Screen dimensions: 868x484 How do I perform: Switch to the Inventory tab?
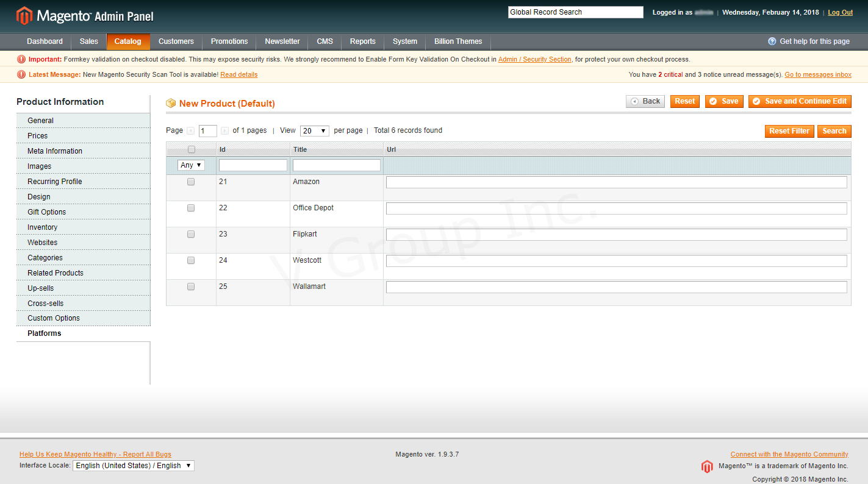point(42,227)
